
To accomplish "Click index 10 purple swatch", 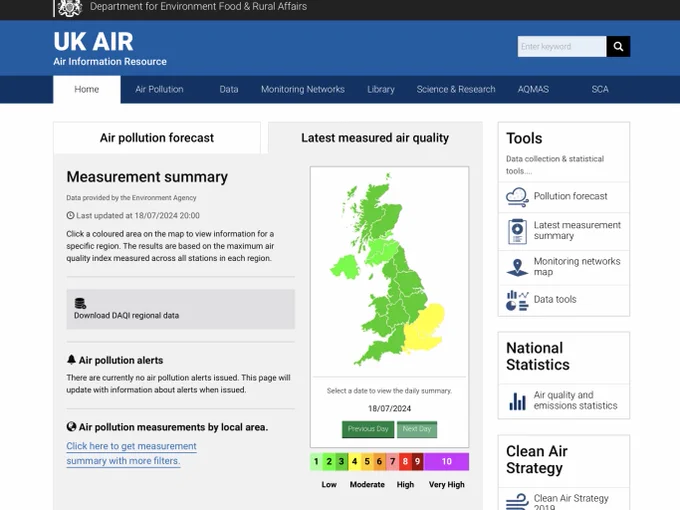I will point(447,461).
